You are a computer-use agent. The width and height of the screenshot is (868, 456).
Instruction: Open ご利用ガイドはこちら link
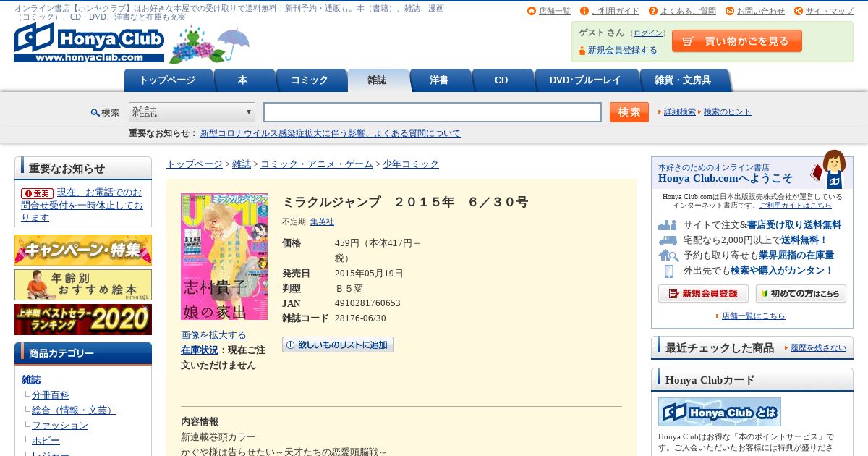click(796, 206)
